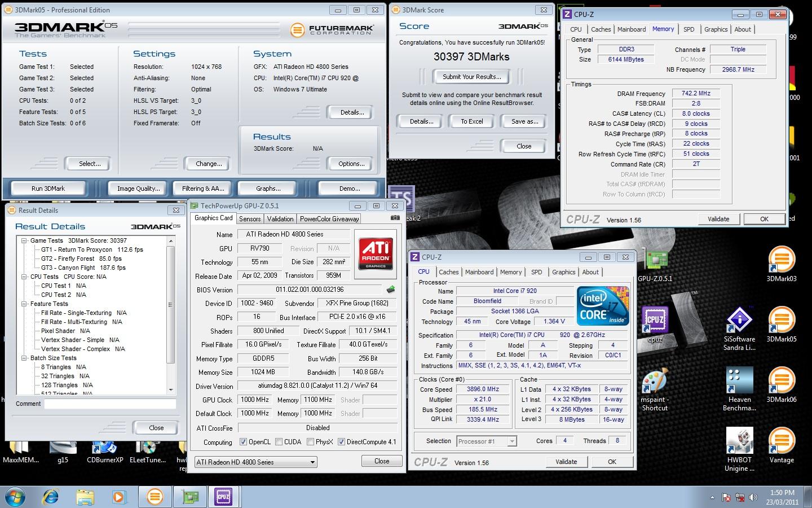Viewport: 812px width, 508px height.
Task: Collapse the Game Tests tree node
Action: (24, 240)
